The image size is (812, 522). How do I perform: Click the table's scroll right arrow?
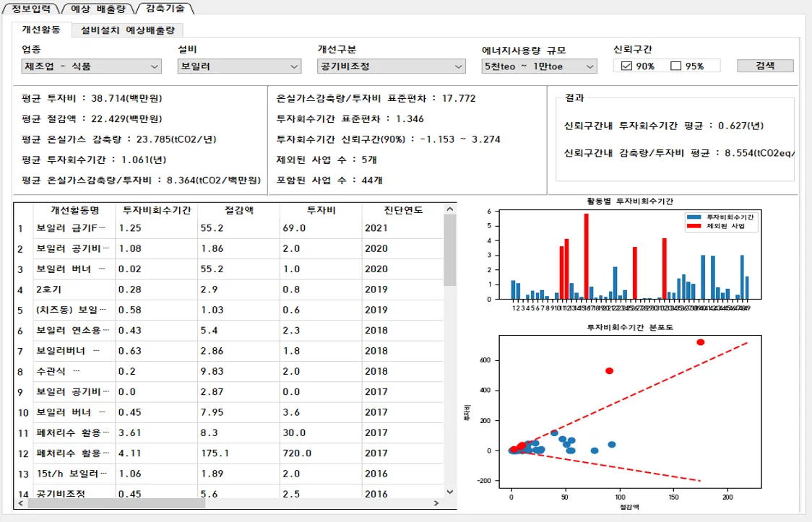(436, 503)
